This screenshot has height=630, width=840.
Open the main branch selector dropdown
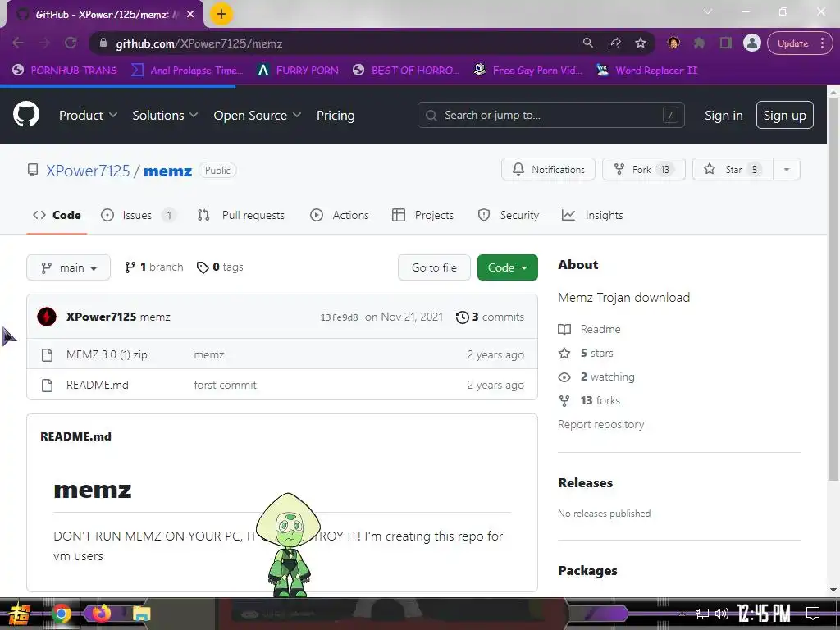(x=69, y=267)
